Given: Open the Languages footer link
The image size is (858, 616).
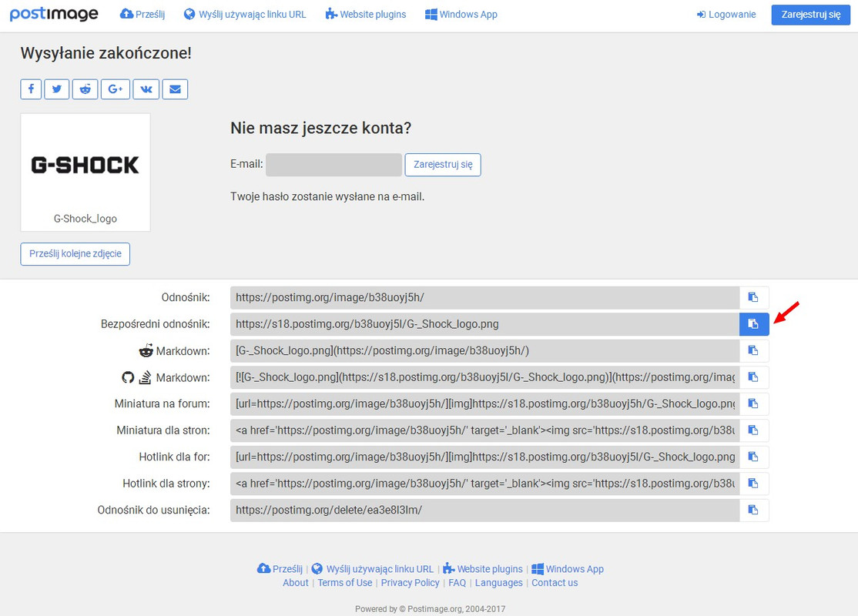Looking at the screenshot, I should [x=498, y=583].
